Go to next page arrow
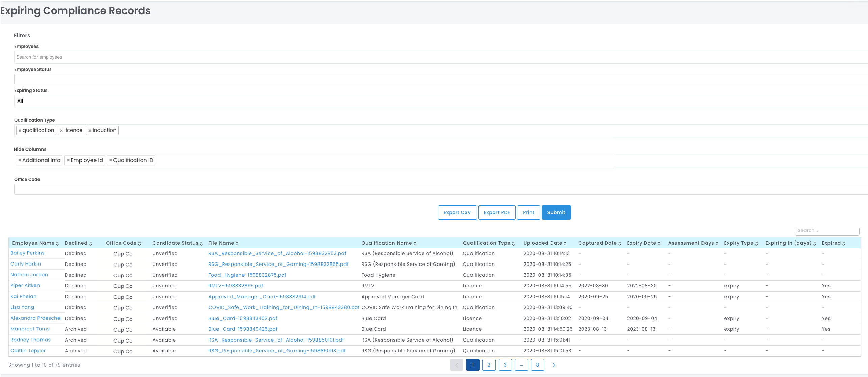The image size is (868, 377). 554,365
